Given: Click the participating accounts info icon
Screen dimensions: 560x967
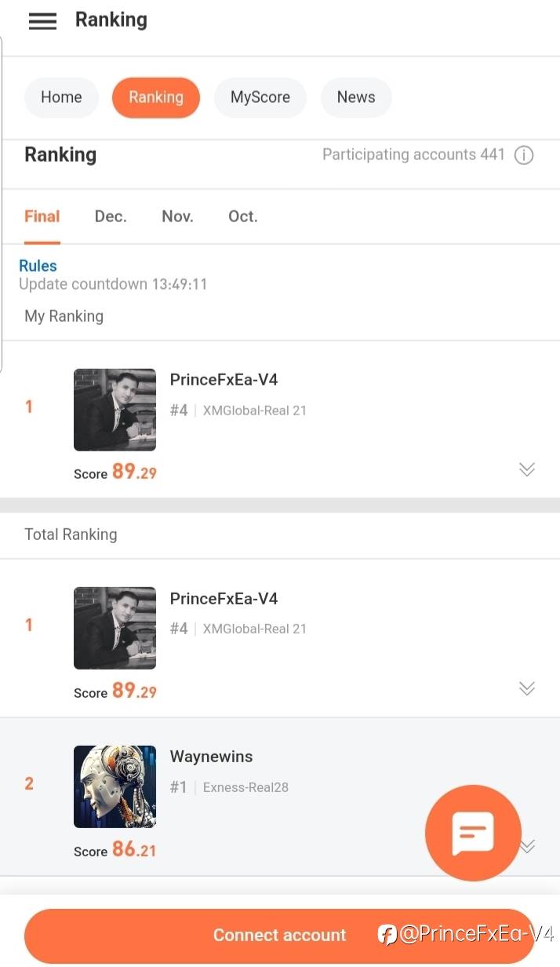Looking at the screenshot, I should pos(524,155).
